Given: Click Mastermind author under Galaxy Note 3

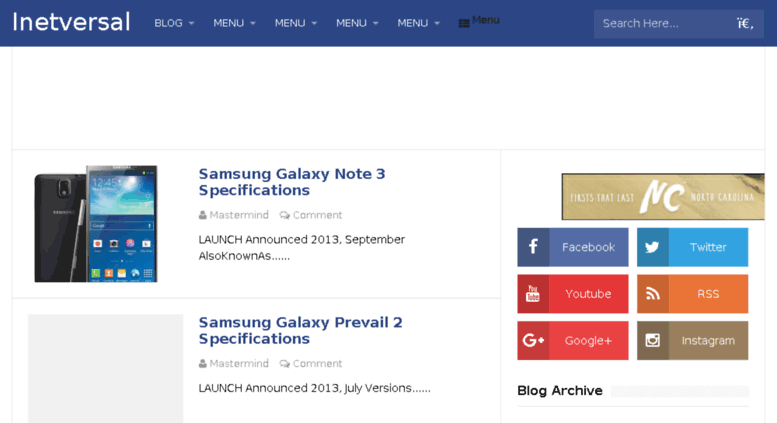Looking at the screenshot, I should [239, 215].
